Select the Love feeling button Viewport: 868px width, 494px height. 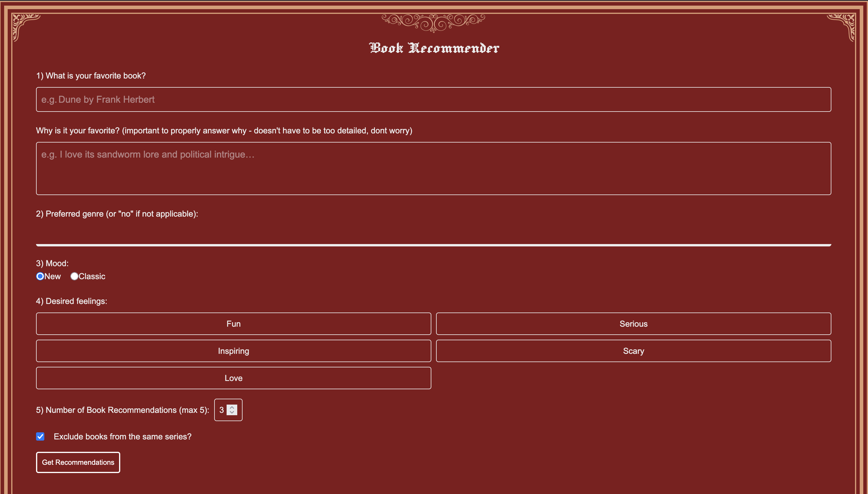[x=233, y=378]
